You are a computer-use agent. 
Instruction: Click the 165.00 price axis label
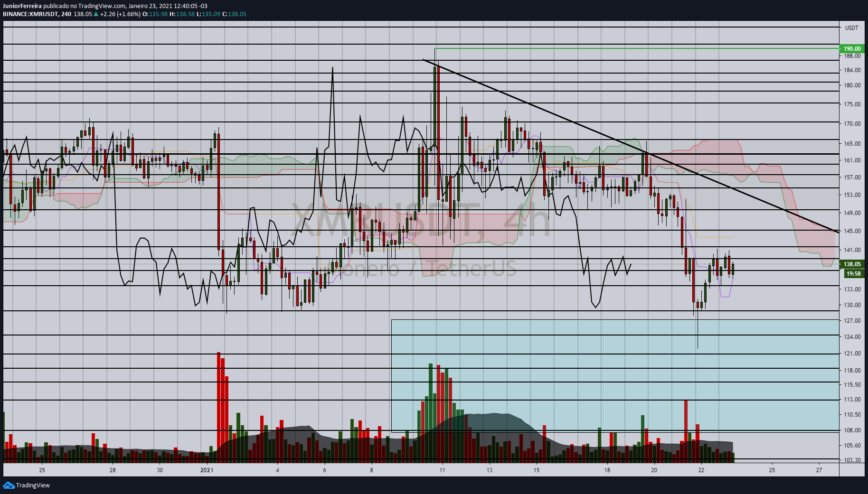click(852, 143)
